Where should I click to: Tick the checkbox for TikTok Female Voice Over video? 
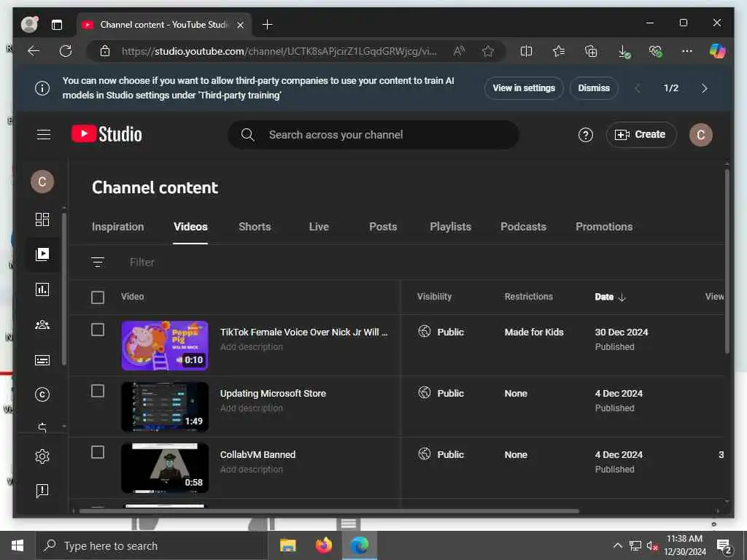pos(98,330)
